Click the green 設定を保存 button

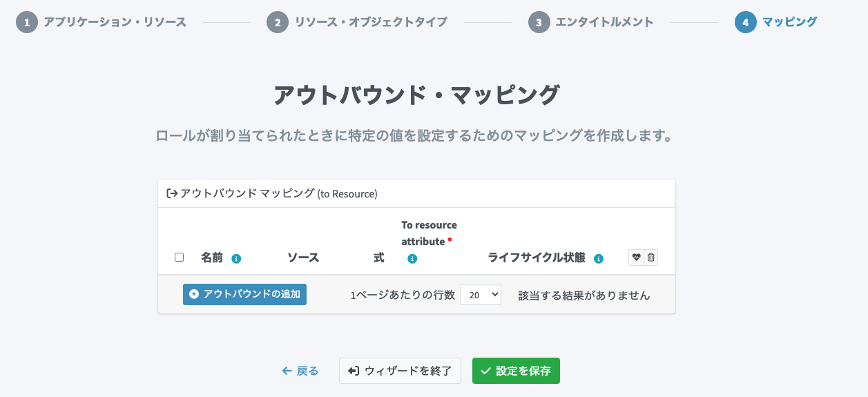(x=516, y=371)
